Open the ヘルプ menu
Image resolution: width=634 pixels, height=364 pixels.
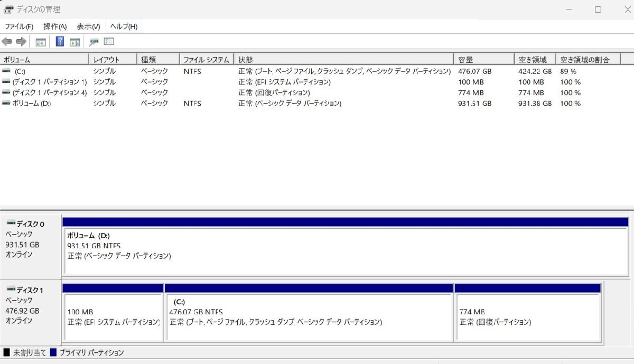[x=123, y=26]
